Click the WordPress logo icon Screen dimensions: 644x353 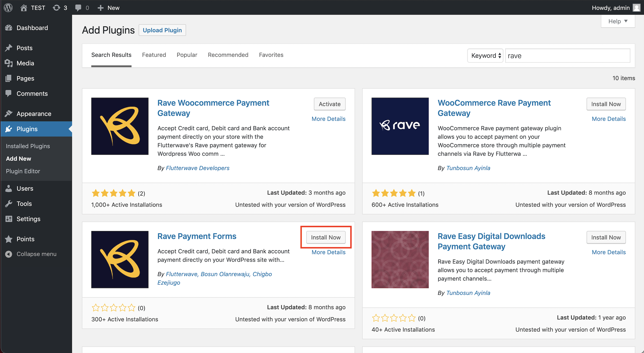(x=8, y=7)
